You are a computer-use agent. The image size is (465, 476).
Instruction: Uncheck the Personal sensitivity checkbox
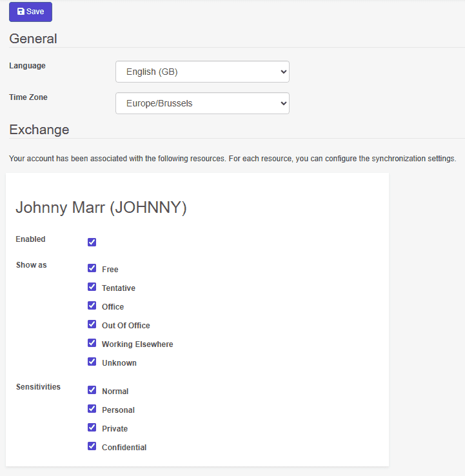tap(92, 409)
